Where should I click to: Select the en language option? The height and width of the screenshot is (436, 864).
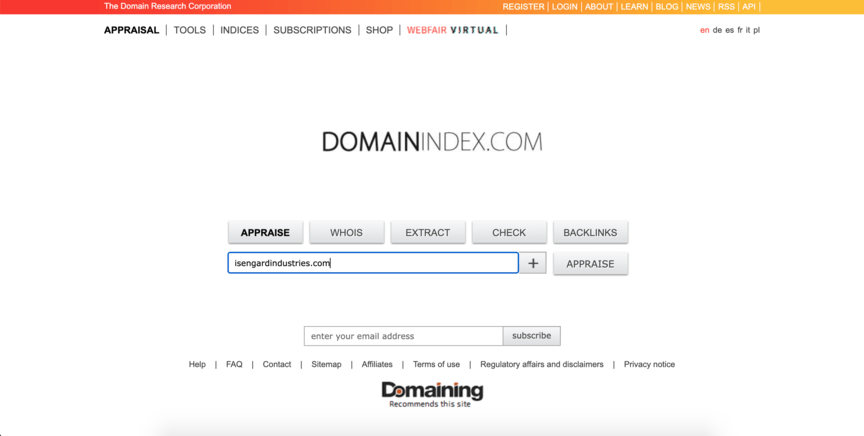point(704,30)
